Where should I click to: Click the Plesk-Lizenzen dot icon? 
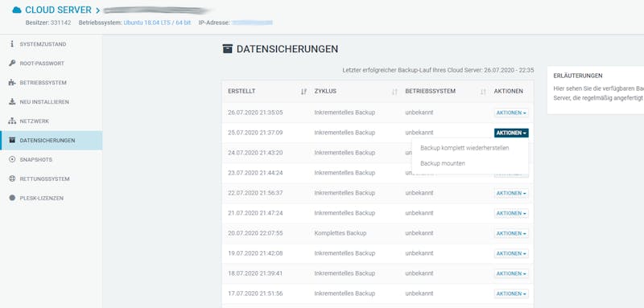[x=12, y=198]
